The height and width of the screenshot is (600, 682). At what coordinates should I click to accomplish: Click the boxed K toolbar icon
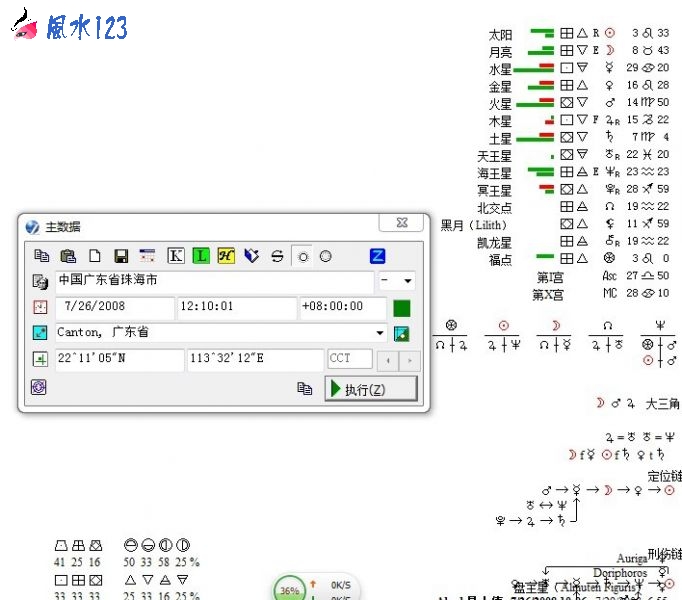pyautogui.click(x=176, y=256)
